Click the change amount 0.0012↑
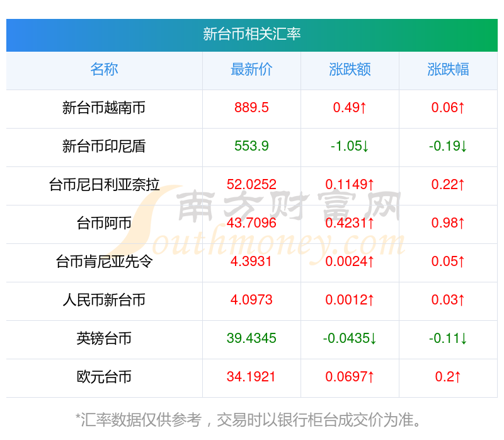504x440 pixels. (x=350, y=300)
